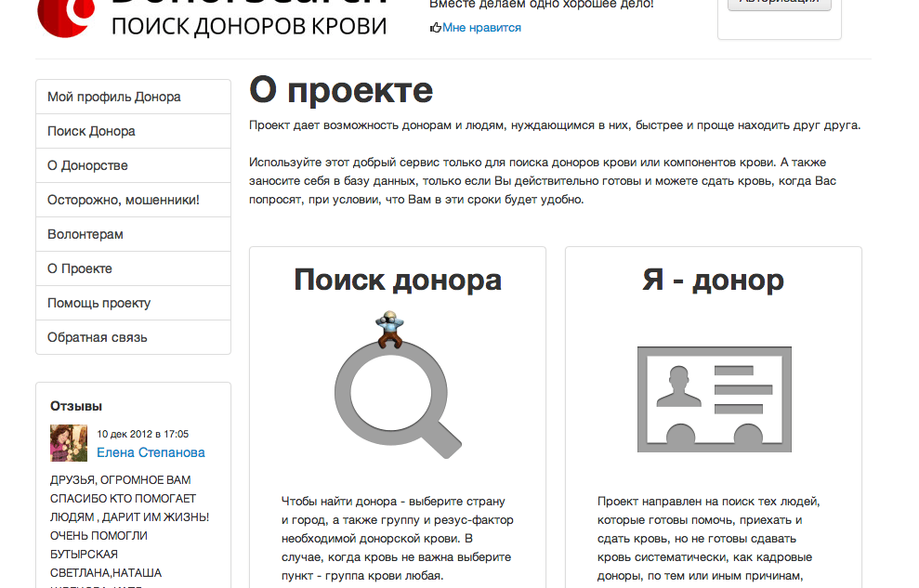Click the thumbs-up like icon
919x588 pixels.
coord(435,28)
